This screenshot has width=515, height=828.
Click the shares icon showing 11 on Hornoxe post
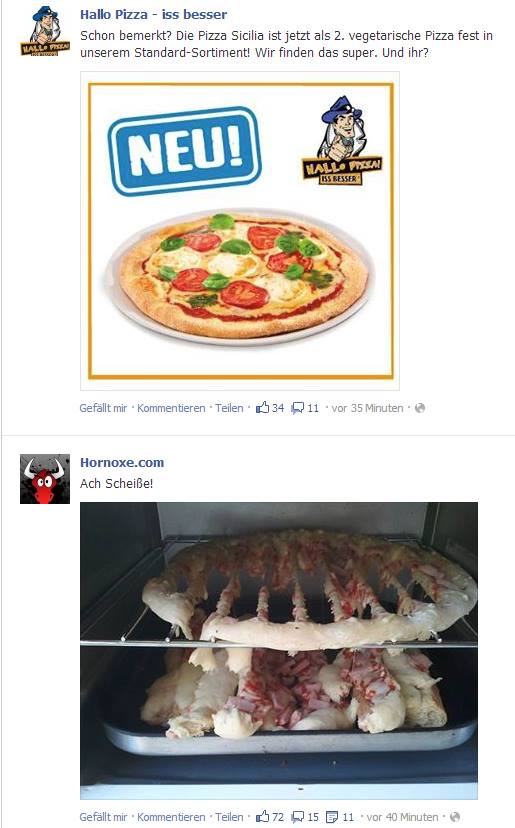click(332, 817)
